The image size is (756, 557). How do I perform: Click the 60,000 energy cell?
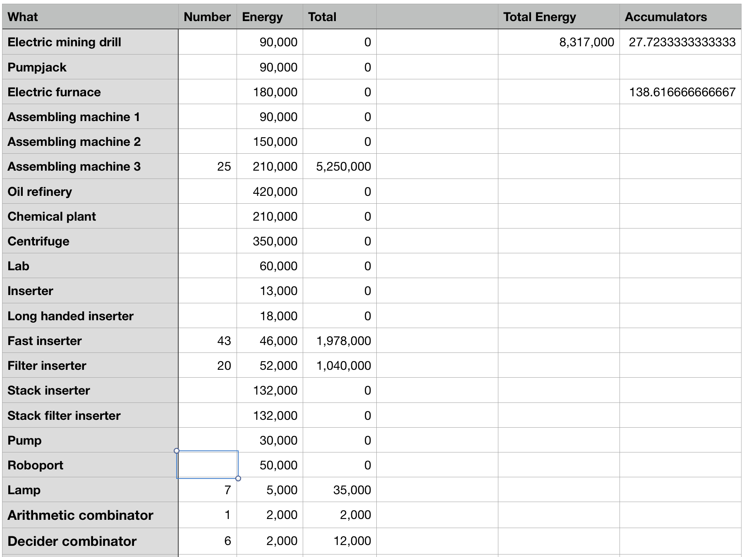[270, 266]
